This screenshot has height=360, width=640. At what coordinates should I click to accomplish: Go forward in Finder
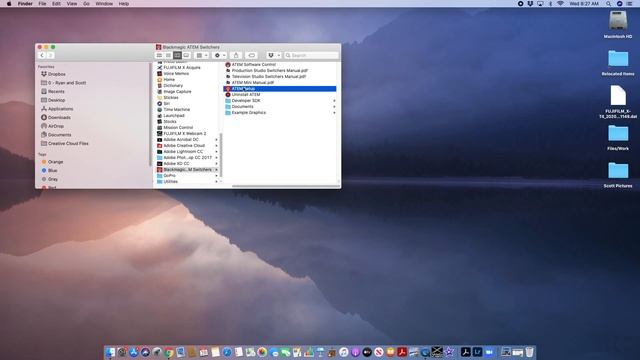pos(50,55)
